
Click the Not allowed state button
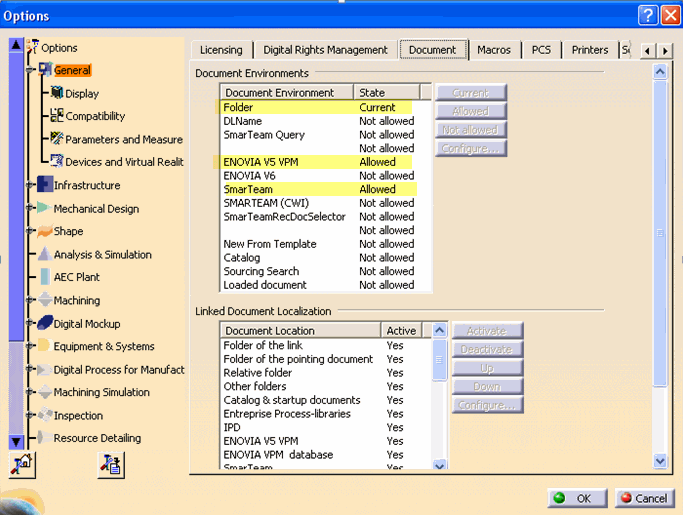pos(470,130)
